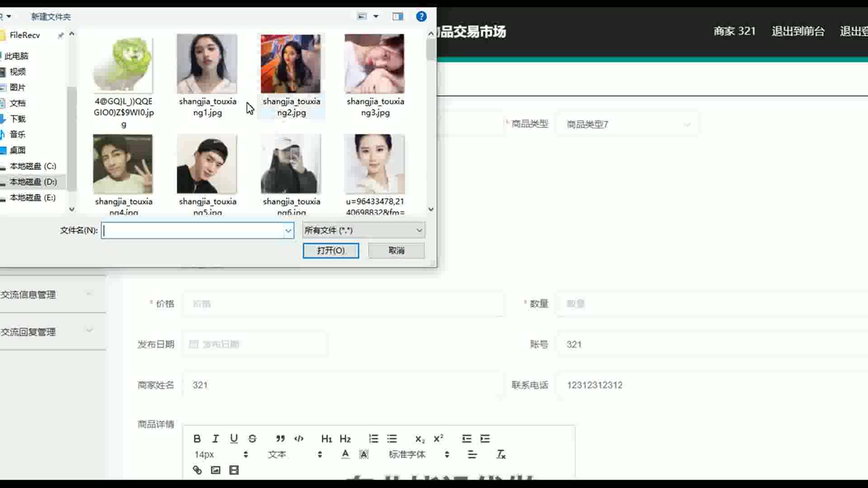
Task: Select the FileRecv quick access folder
Action: pos(25,35)
